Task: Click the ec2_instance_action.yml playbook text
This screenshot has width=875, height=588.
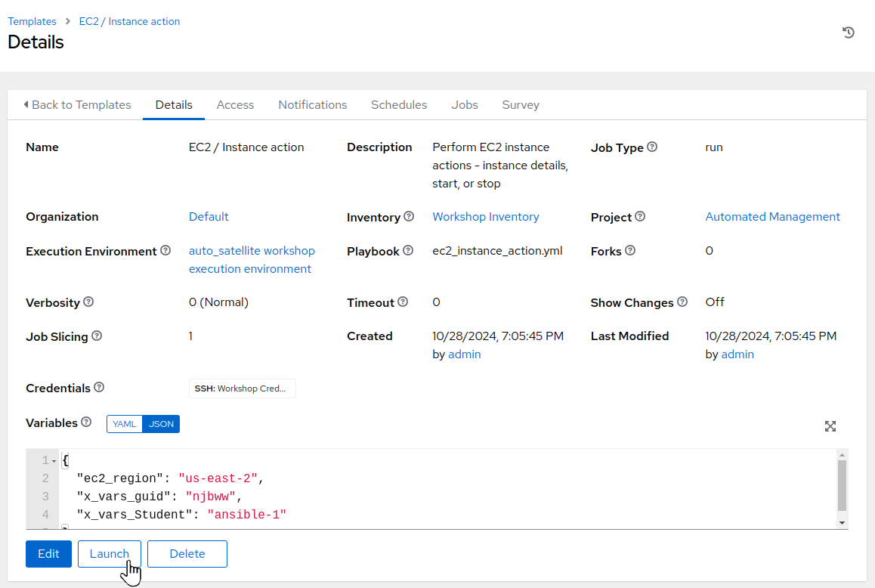Action: pos(497,251)
